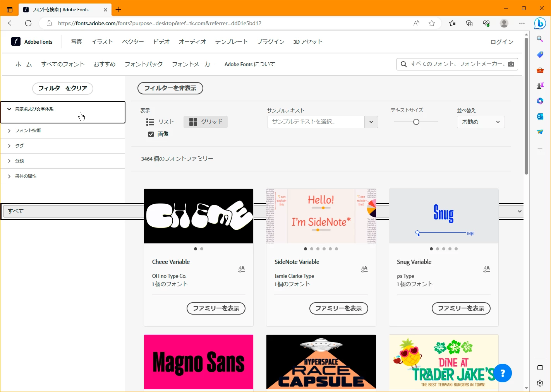Click the font search input field
This screenshot has height=392, width=551.
(458, 64)
